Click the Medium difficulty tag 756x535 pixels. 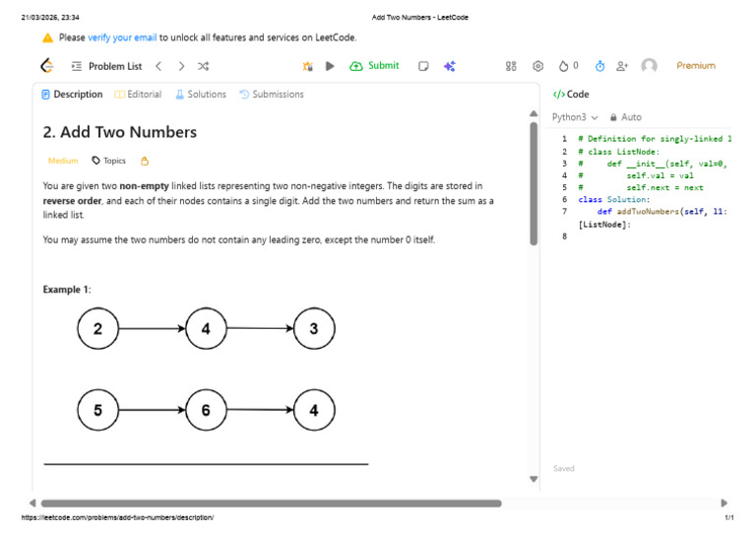click(x=63, y=161)
